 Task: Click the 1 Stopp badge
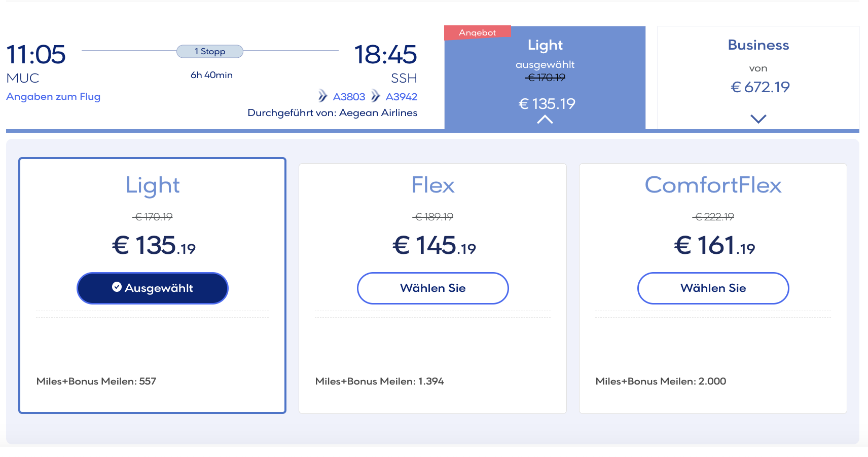click(210, 52)
